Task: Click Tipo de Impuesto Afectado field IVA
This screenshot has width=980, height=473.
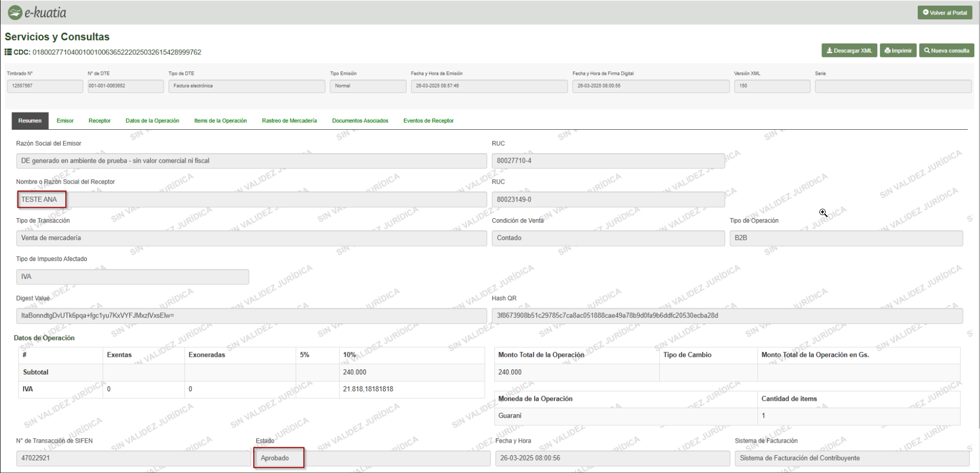Action: click(x=132, y=277)
